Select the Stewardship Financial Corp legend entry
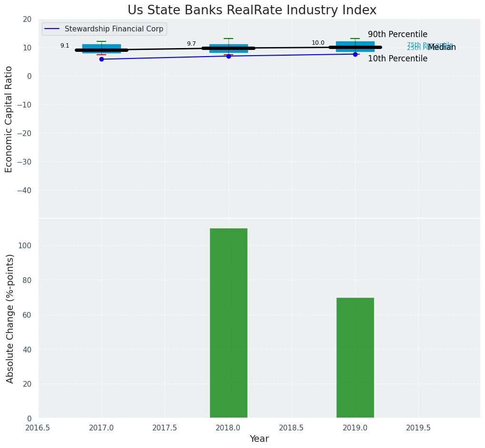 point(114,29)
